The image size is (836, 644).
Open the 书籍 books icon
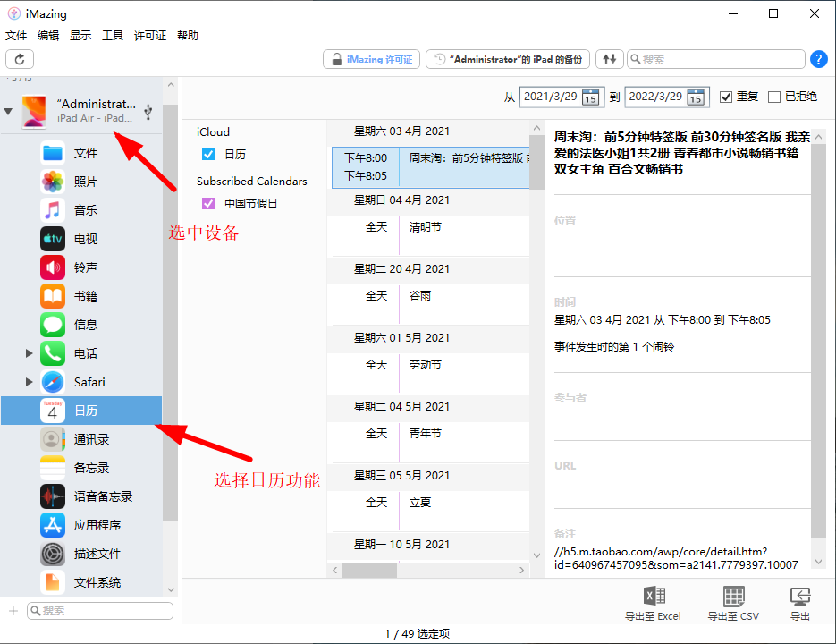pos(53,296)
